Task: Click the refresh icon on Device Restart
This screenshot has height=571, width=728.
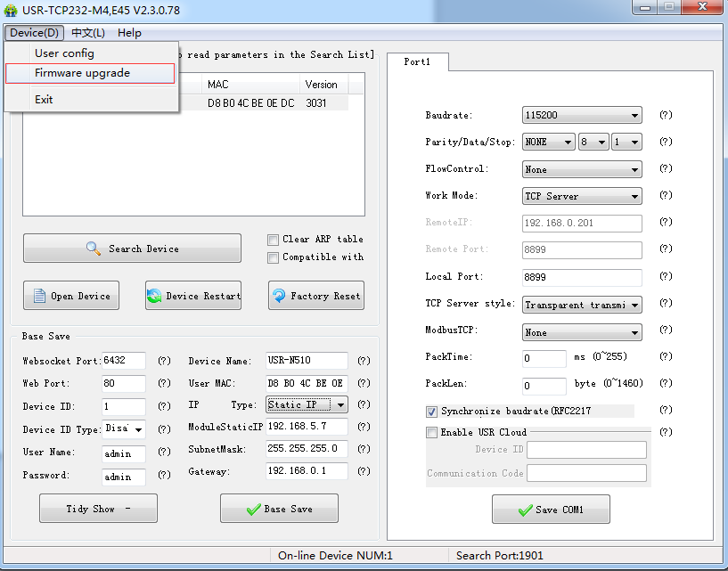Action: [x=154, y=296]
